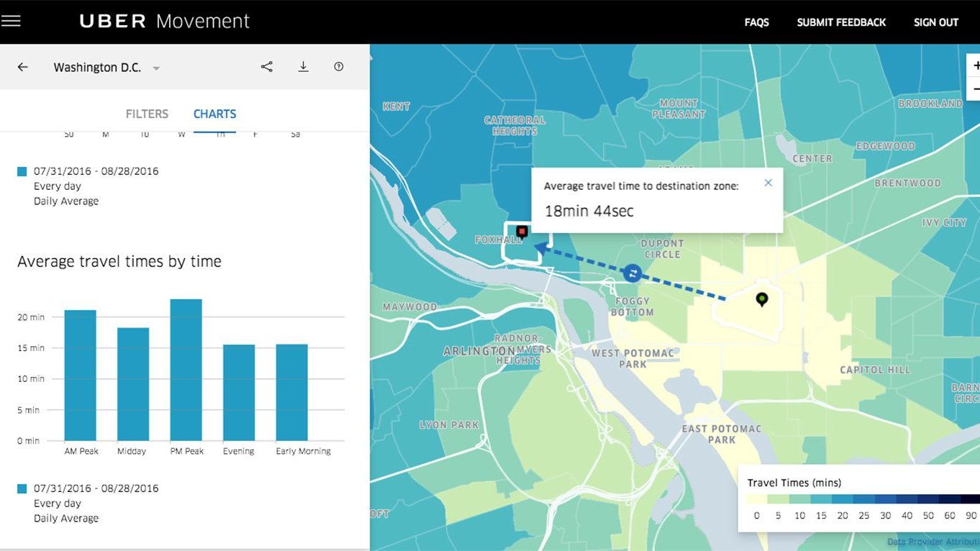Click the download data icon
Screen dimensions: 980x551
[303, 67]
